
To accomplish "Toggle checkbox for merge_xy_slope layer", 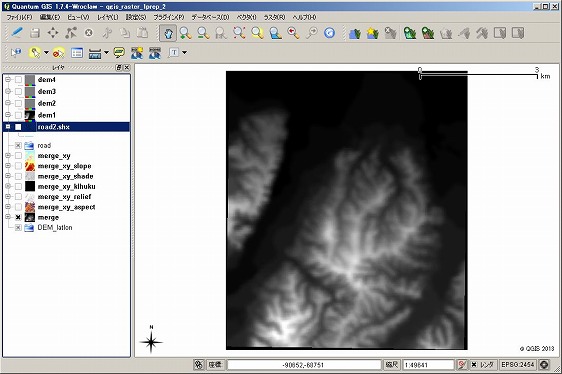I will click(18, 166).
